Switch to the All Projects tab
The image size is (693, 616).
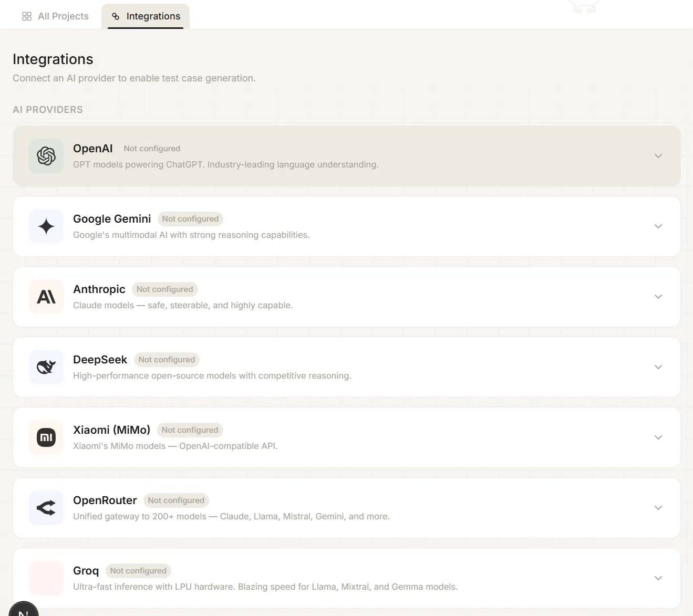pos(55,16)
